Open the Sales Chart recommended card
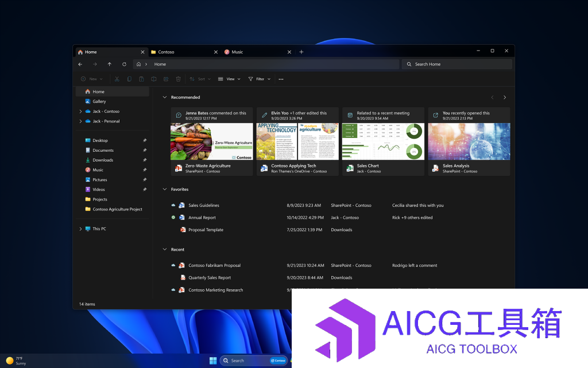This screenshot has width=588, height=368. click(x=383, y=141)
